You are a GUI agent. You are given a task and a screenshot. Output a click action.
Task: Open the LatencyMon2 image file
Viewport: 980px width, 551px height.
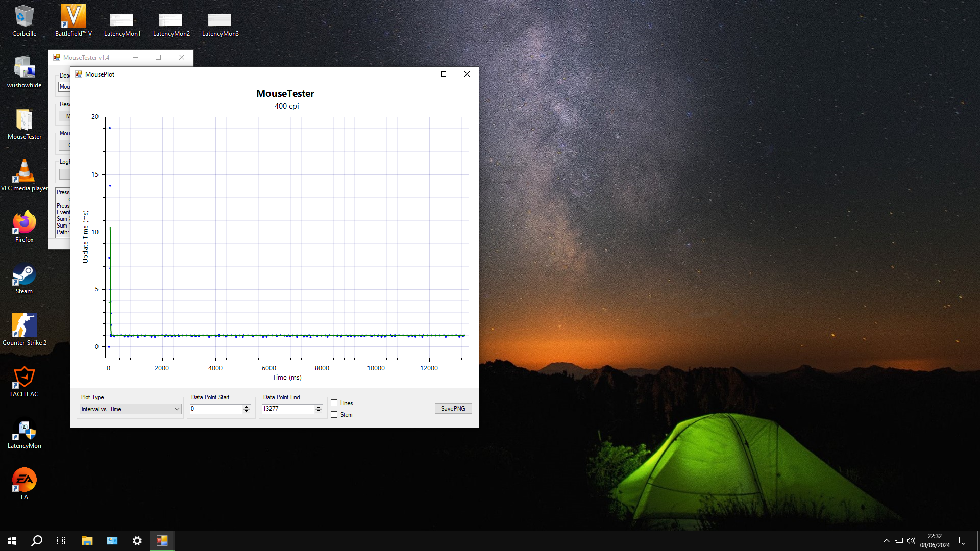tap(170, 20)
